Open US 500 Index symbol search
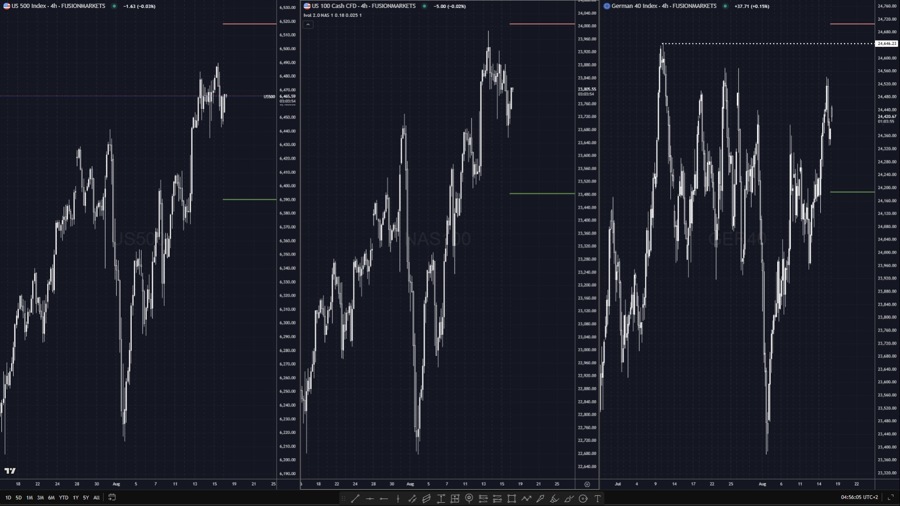Viewport: 900px width, 506px height. [55, 6]
